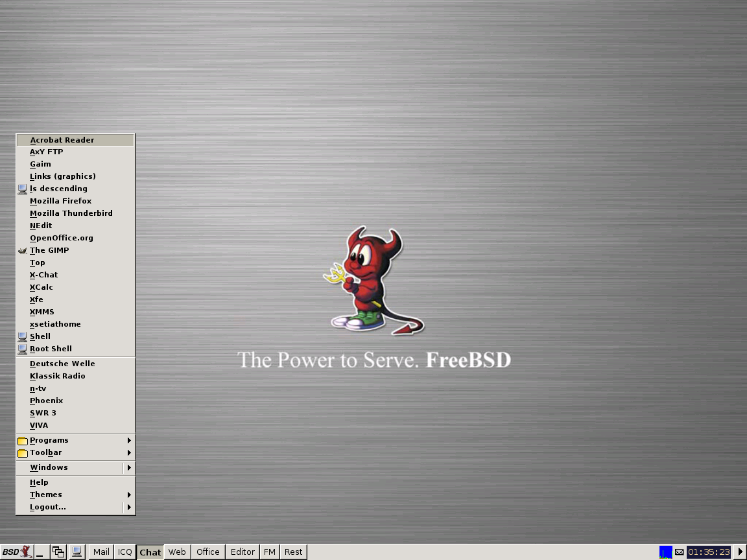Expand the Programs folder submenu
Viewport: 747px width, 560px height.
(x=76, y=441)
